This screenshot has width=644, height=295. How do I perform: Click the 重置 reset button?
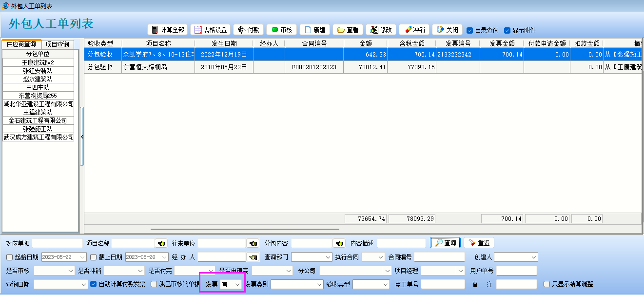pos(478,243)
